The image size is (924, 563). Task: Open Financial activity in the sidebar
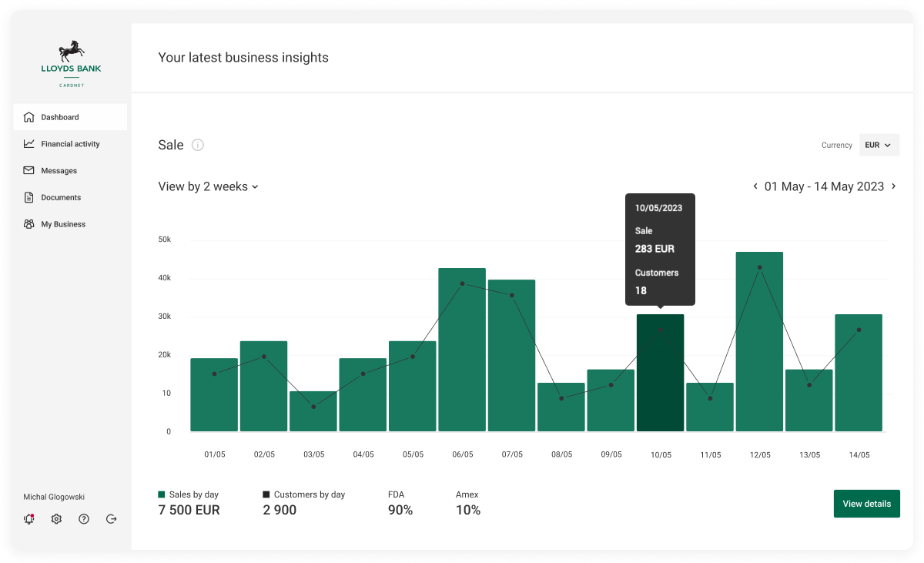(70, 144)
